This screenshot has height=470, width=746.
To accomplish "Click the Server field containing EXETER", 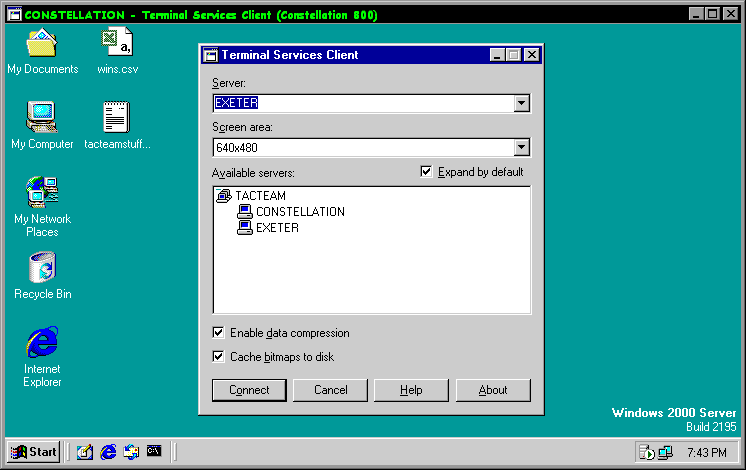I will [x=363, y=103].
